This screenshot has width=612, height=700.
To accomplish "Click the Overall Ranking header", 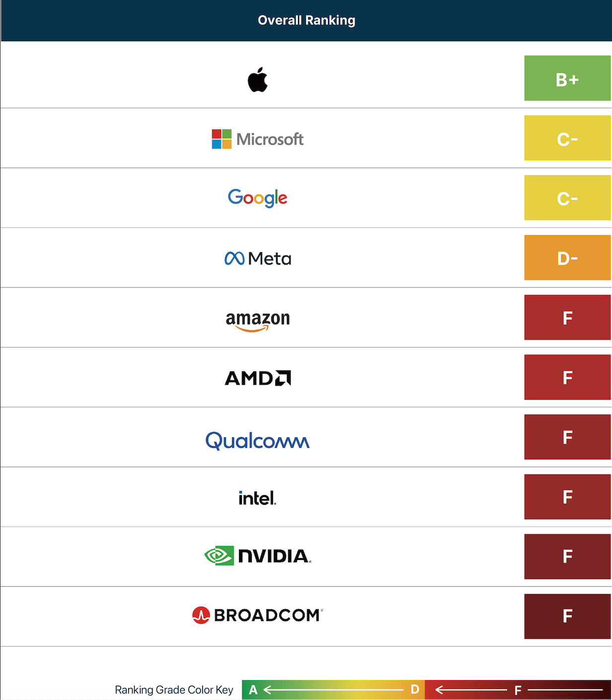I will (306, 20).
